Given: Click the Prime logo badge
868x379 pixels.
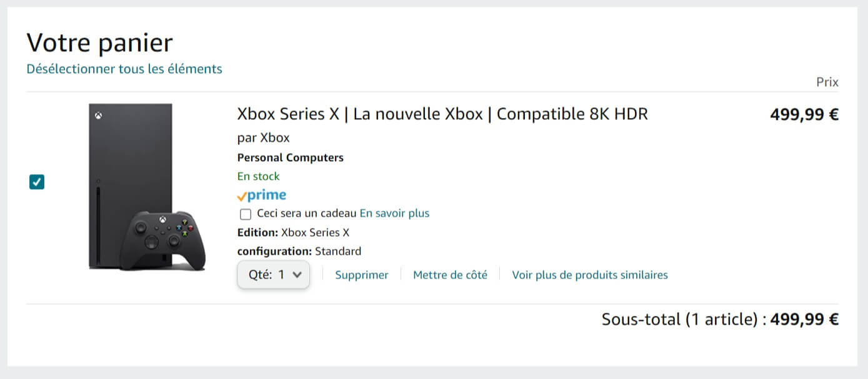Looking at the screenshot, I should coord(262,195).
